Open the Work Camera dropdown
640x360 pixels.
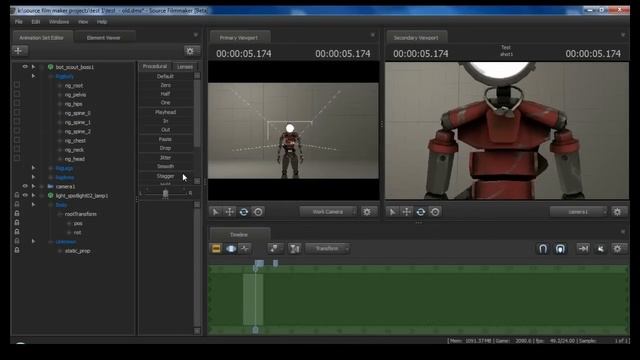[x=328, y=212]
